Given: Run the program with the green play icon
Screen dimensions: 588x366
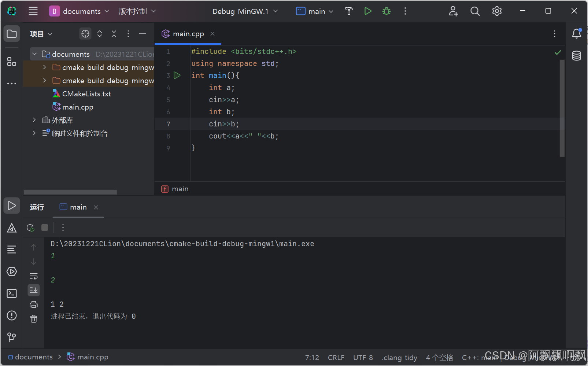Looking at the screenshot, I should 368,11.
